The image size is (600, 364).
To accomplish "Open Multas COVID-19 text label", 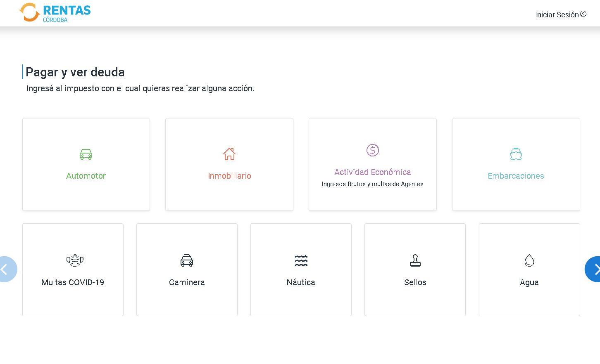I will tap(73, 282).
